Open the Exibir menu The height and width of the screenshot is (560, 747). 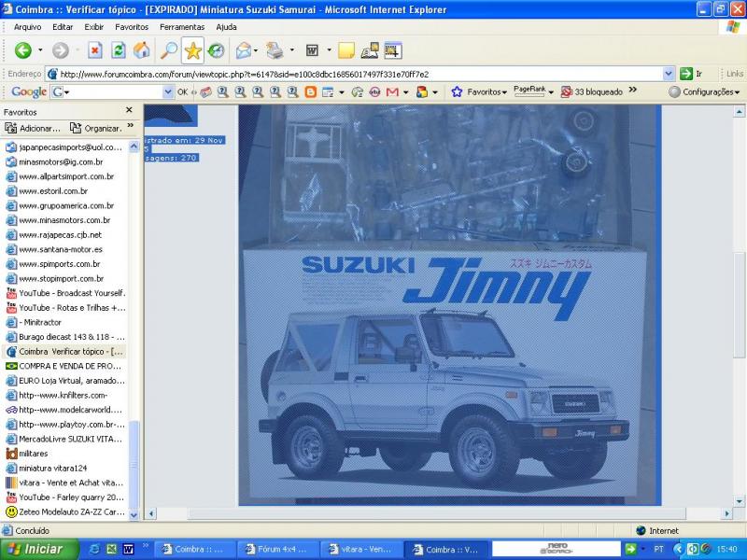94,27
